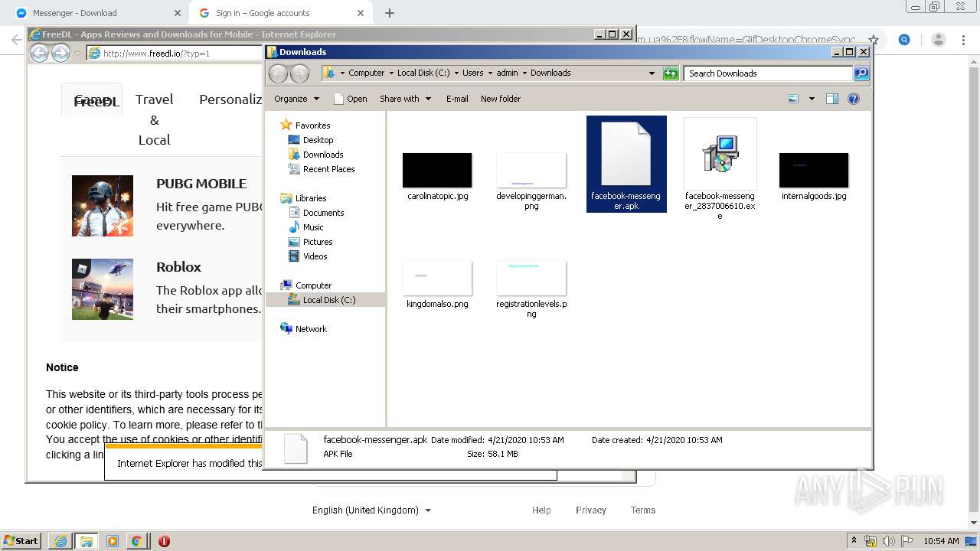Open Explorer Help question mark icon

854,99
